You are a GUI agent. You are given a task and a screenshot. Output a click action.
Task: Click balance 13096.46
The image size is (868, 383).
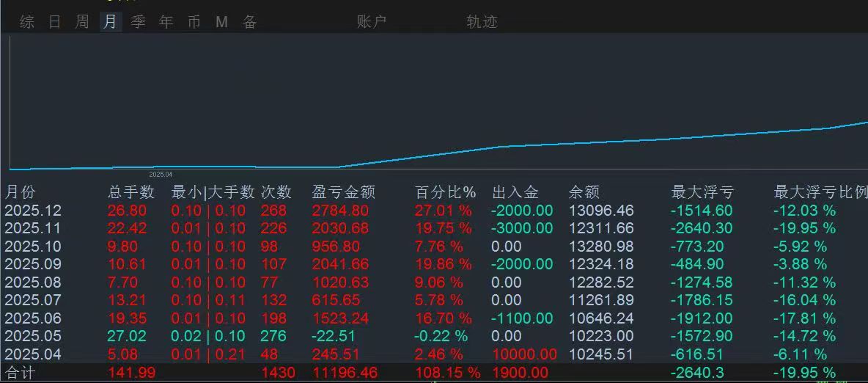[x=601, y=211]
